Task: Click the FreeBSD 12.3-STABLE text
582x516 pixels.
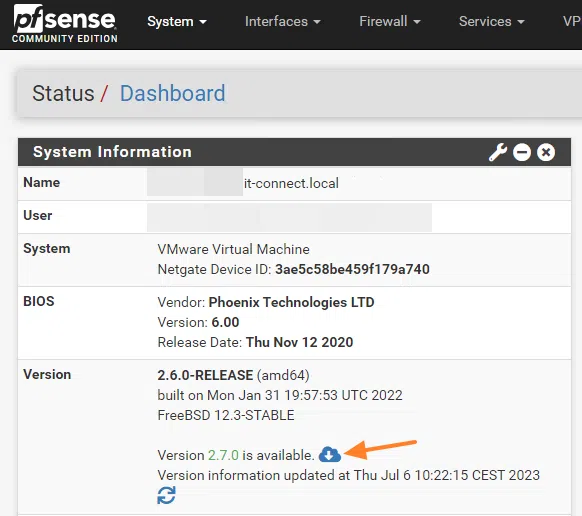Action: tap(226, 415)
